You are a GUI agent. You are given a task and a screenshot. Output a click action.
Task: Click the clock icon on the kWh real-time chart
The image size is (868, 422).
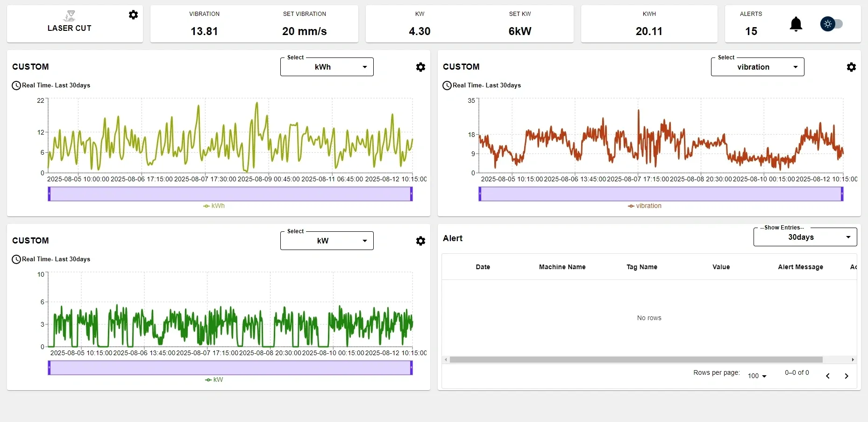click(16, 86)
